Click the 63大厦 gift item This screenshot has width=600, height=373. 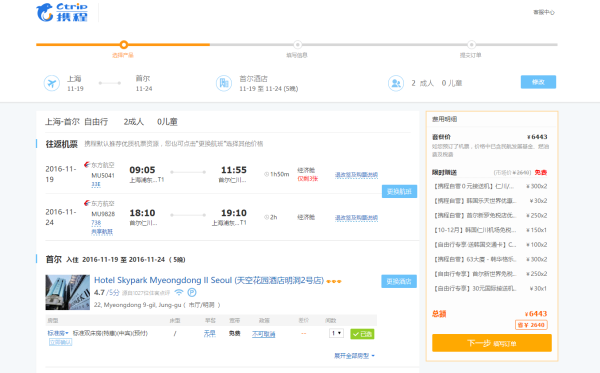pyautogui.click(x=491, y=259)
